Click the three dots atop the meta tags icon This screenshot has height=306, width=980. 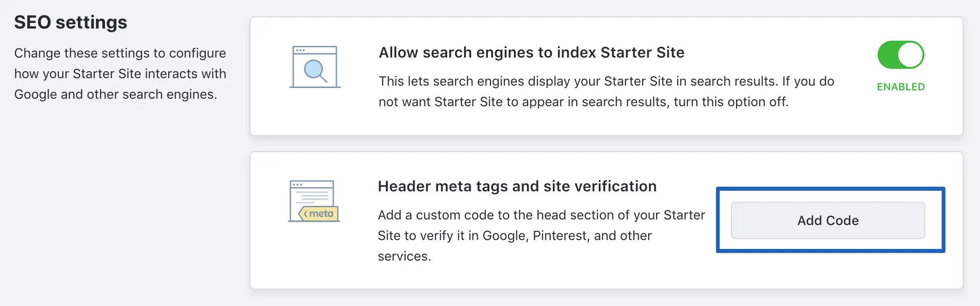coord(297,184)
